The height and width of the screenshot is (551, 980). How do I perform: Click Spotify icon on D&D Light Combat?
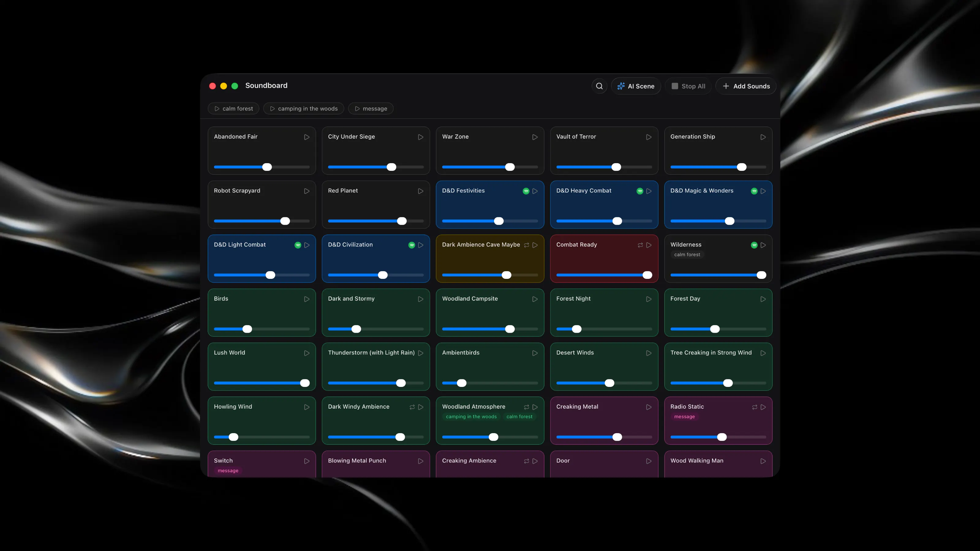coord(298,245)
